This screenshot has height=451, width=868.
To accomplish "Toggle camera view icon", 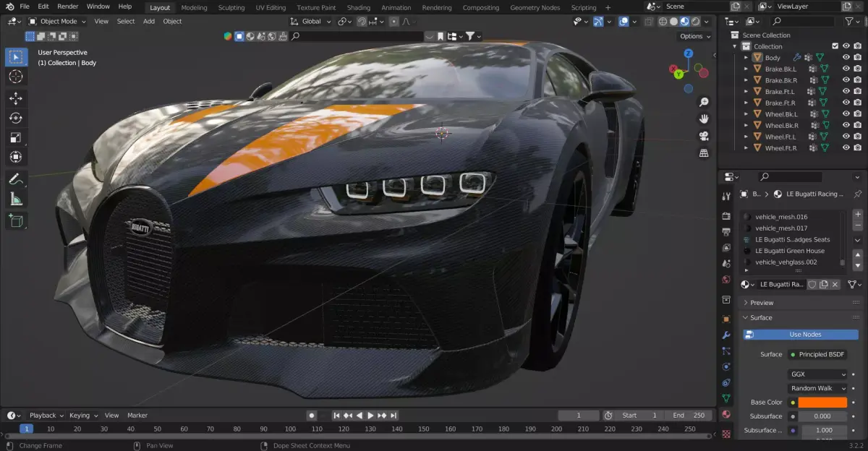I will [x=703, y=136].
